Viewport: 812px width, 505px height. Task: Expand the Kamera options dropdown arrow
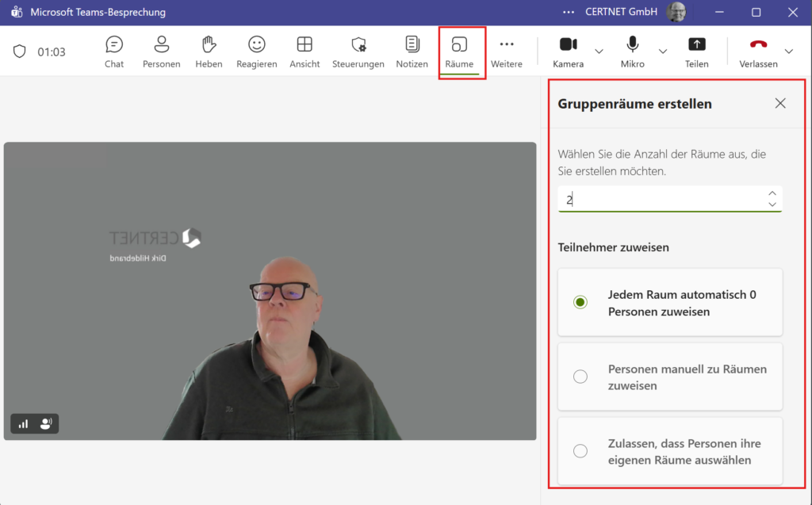pos(599,52)
